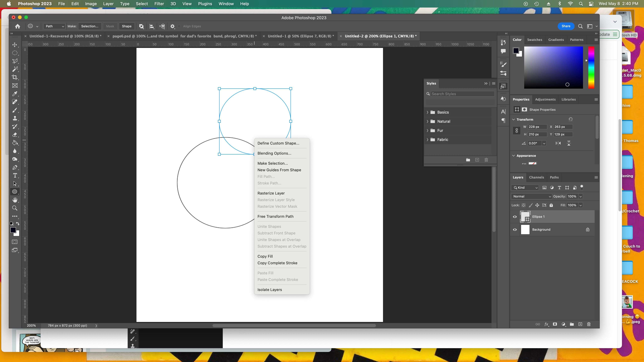Viewport: 644px width, 362px height.
Task: Select the Crop tool
Action: point(15,77)
